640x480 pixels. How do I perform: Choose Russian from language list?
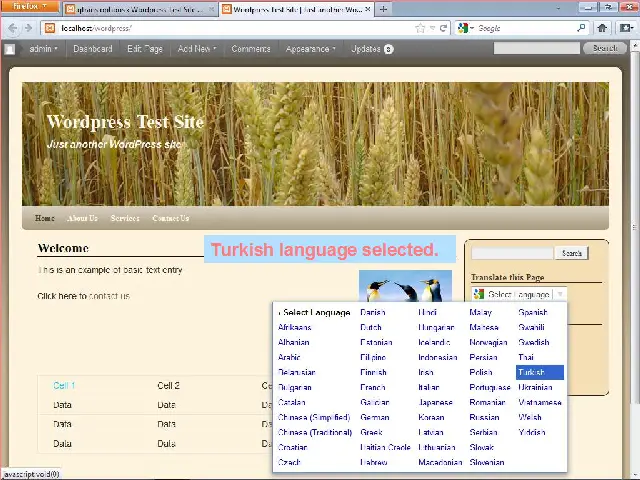pos(484,417)
